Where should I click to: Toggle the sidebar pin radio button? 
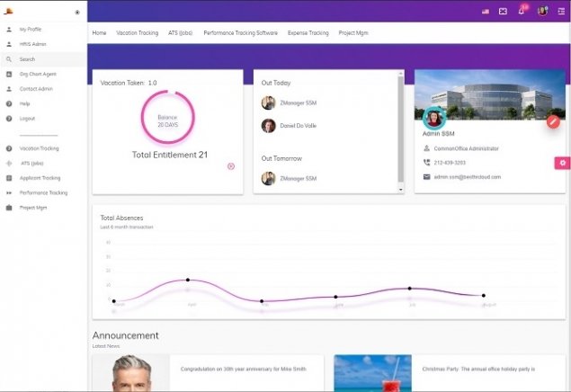click(x=77, y=13)
